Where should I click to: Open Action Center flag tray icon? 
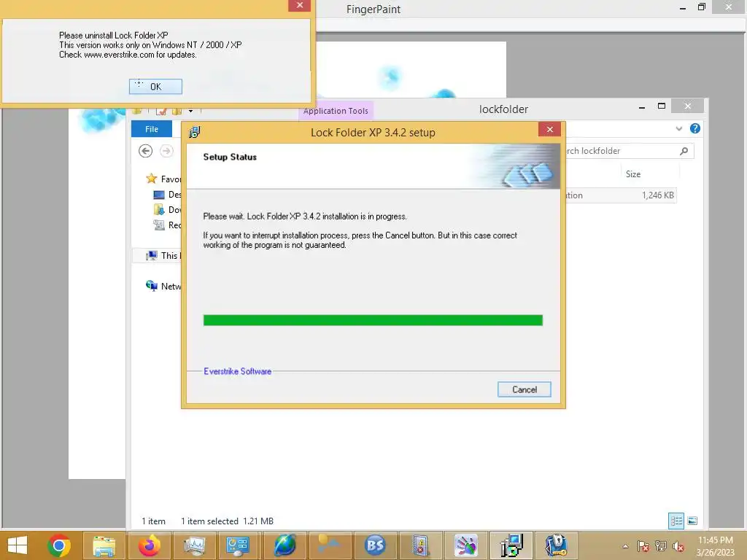(643, 546)
